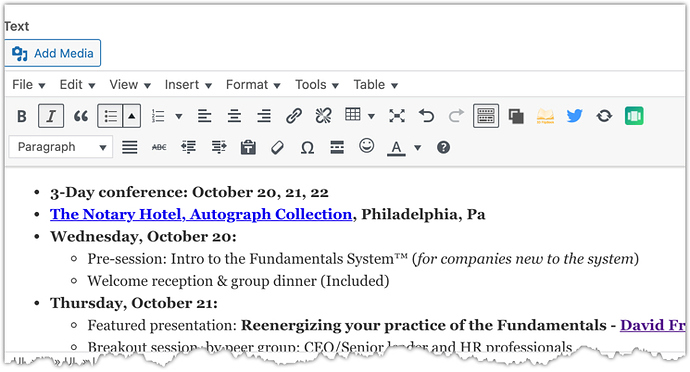Viewport: 690px width, 372px height.
Task: Click the Special character omega icon
Action: [x=307, y=147]
